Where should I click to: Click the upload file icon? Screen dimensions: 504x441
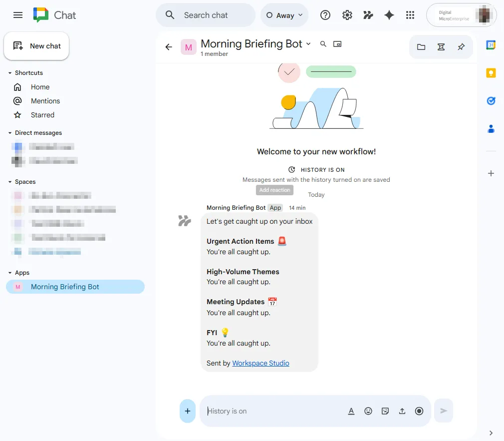tap(402, 411)
